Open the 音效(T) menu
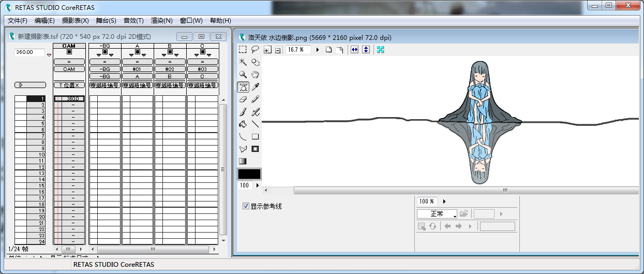The width and height of the screenshot is (644, 274). click(133, 21)
